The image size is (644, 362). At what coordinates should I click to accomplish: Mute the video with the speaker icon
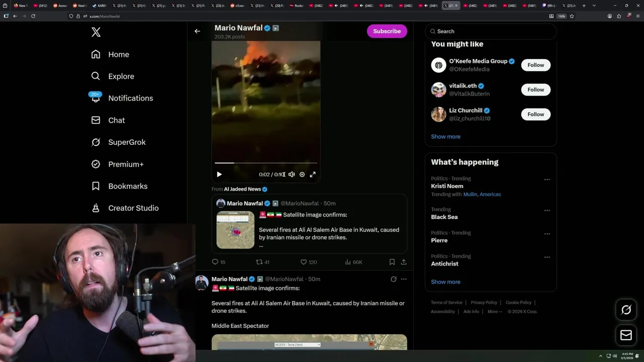pos(291,174)
